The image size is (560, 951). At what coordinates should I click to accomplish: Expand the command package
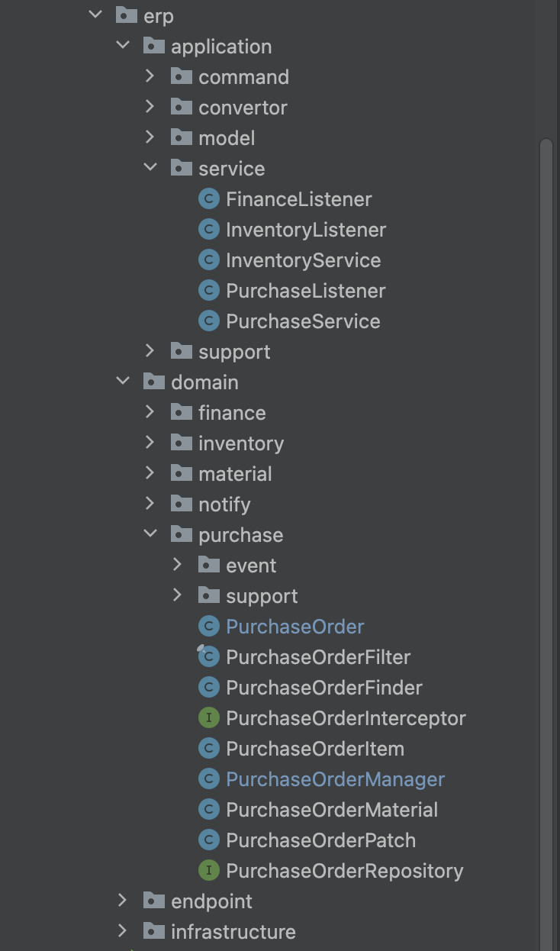150,77
